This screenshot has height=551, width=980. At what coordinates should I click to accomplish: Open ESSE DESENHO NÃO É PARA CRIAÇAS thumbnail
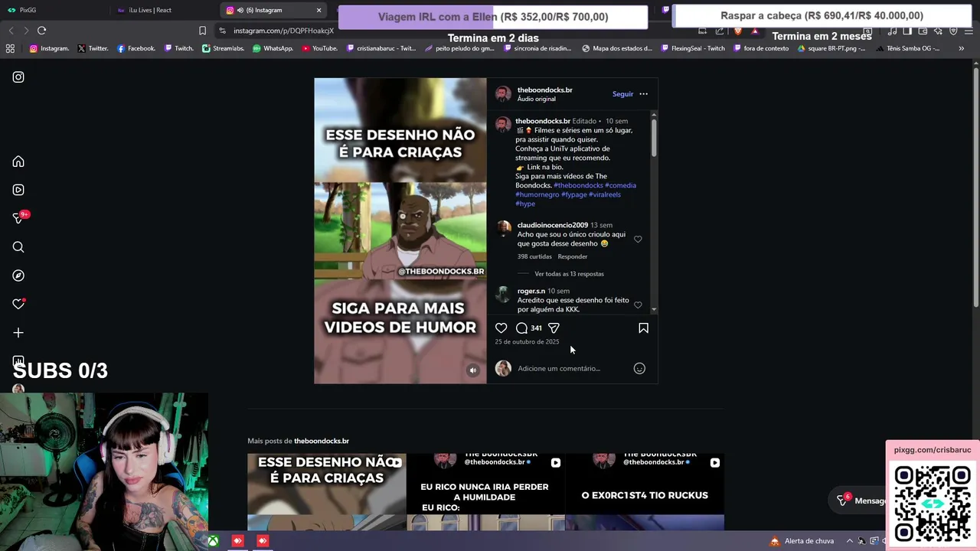pyautogui.click(x=327, y=492)
